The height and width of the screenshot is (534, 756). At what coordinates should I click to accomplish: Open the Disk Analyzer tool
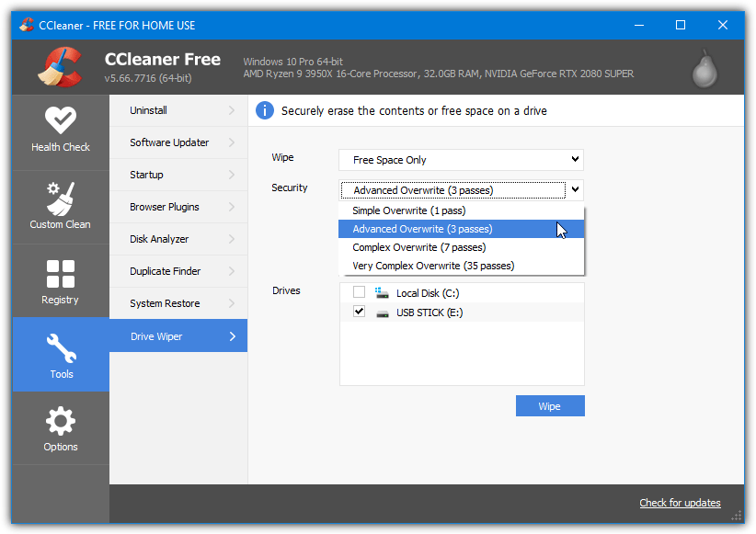point(178,239)
